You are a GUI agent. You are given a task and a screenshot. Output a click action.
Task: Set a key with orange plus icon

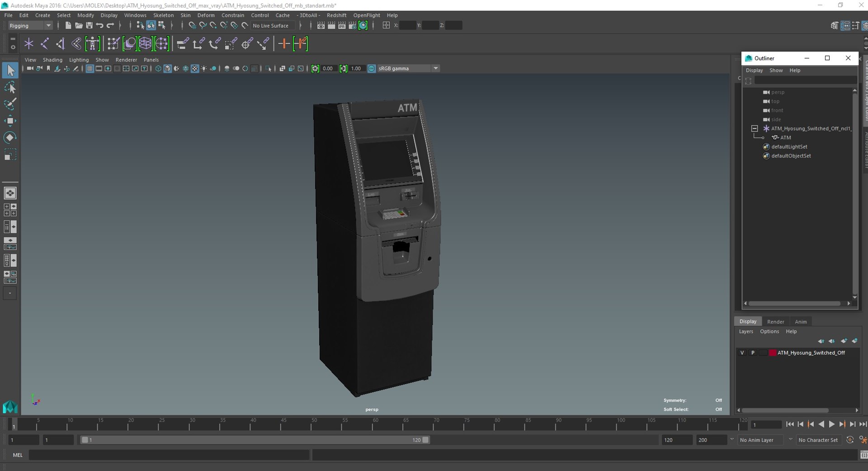[x=284, y=44]
